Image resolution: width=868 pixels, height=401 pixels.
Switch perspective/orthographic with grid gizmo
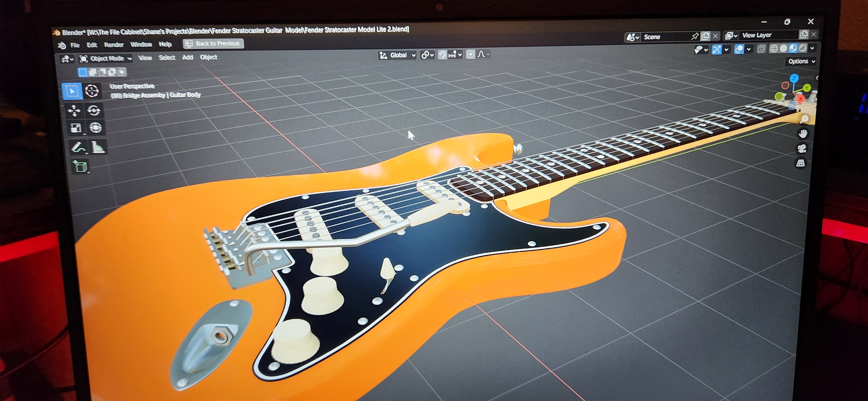[800, 163]
